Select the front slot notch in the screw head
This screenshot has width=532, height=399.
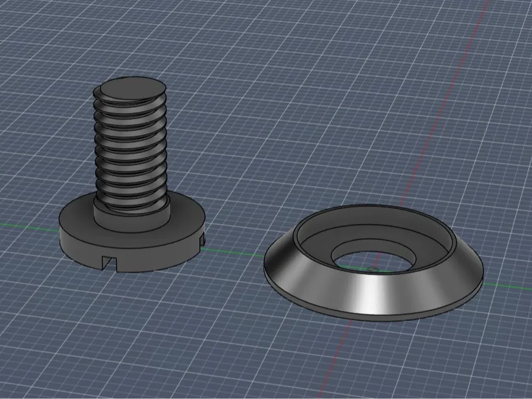109,263
